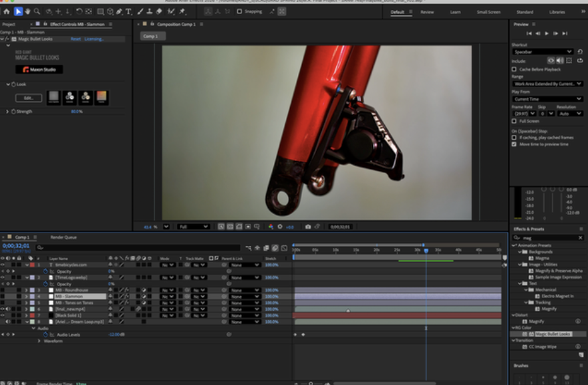
Task: Toggle the Full Screen checkbox
Action: click(514, 121)
